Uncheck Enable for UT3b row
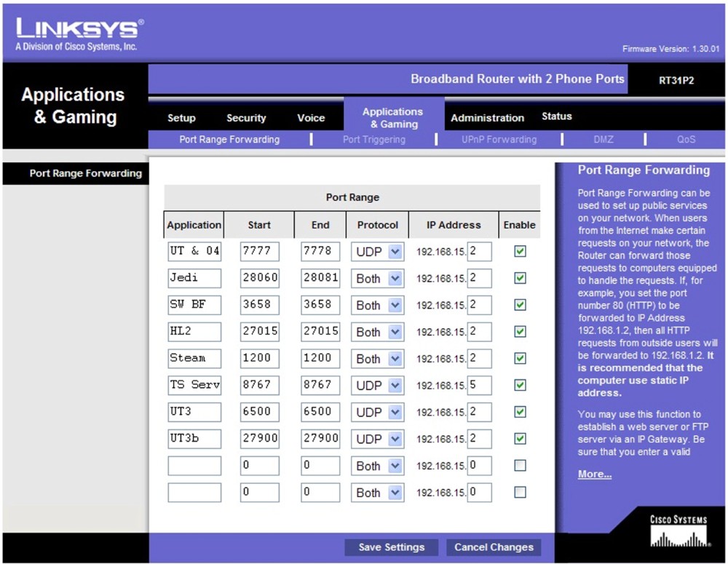 520,439
